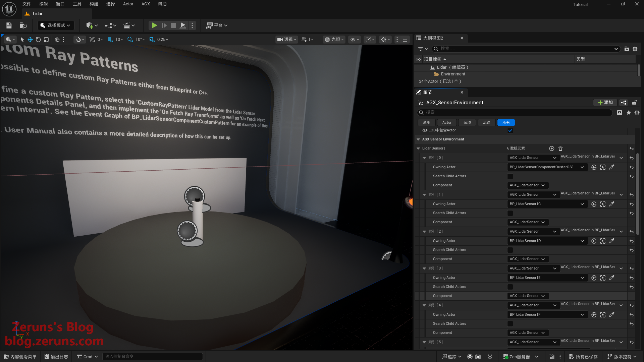Click the green Play button
644x362 pixels.
tap(154, 25)
